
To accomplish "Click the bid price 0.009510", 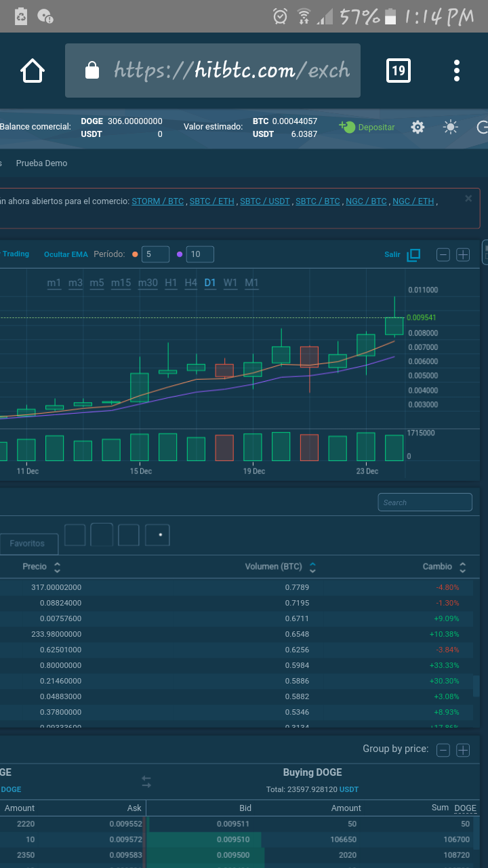I will (x=233, y=840).
